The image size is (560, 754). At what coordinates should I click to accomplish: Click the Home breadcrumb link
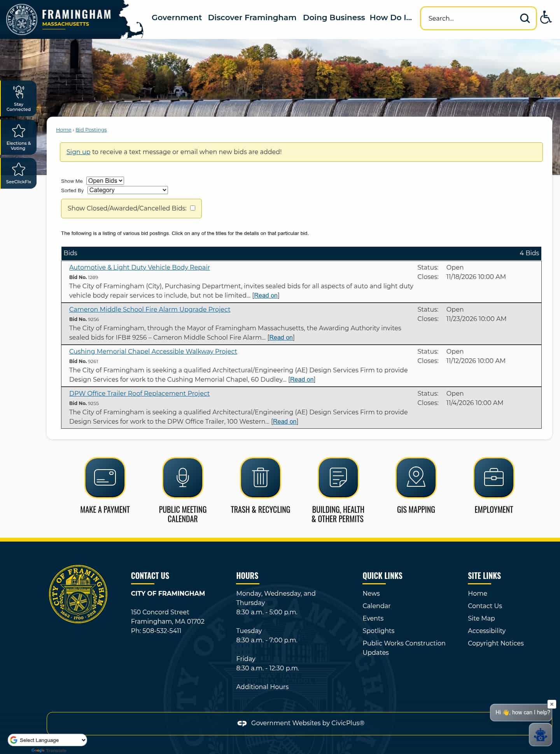(x=64, y=130)
